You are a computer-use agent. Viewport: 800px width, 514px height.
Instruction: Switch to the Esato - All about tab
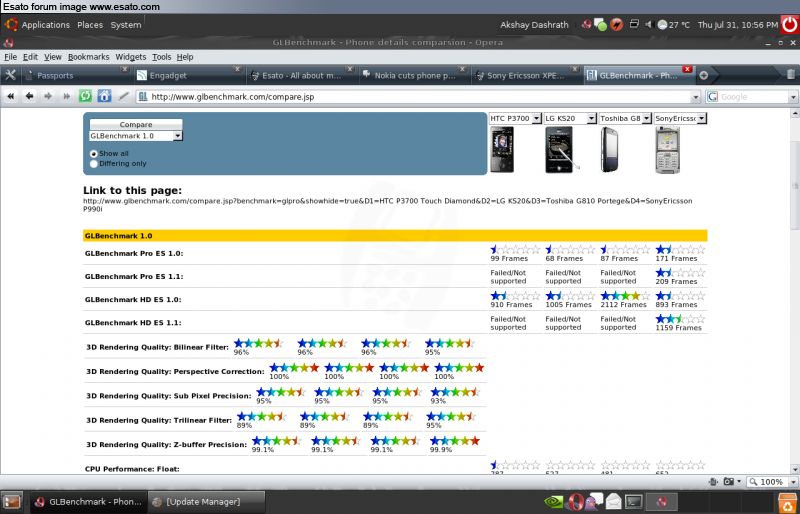[x=301, y=76]
